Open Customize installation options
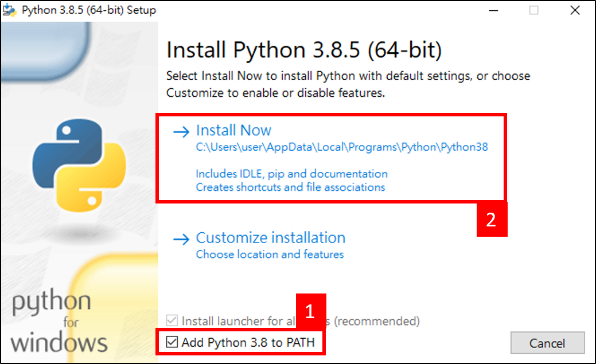The height and width of the screenshot is (364, 596). point(270,237)
